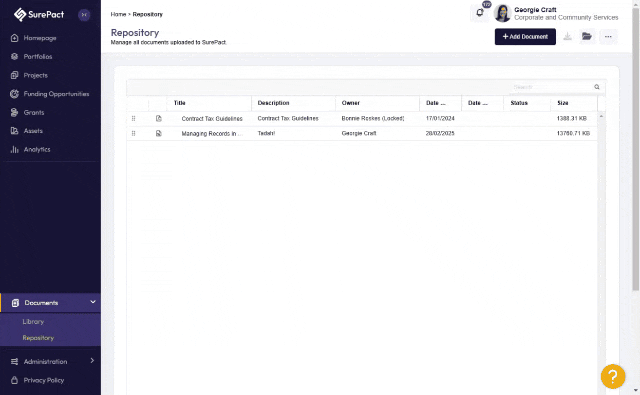Select the Contract Tax Guidelines title
This screenshot has width=640, height=395.
[x=212, y=119]
